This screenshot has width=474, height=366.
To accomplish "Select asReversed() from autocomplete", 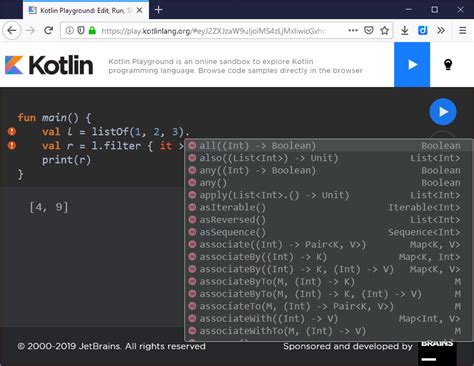I will coord(328,220).
